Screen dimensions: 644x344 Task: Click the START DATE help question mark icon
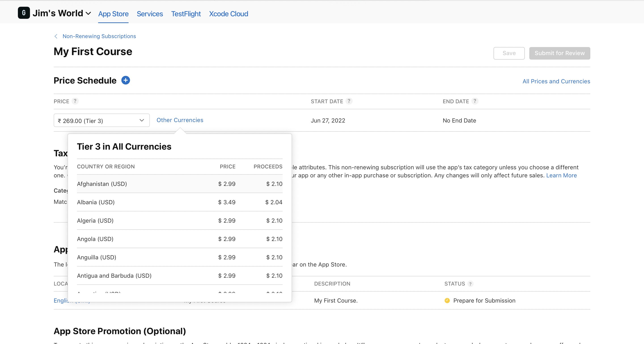click(x=349, y=101)
